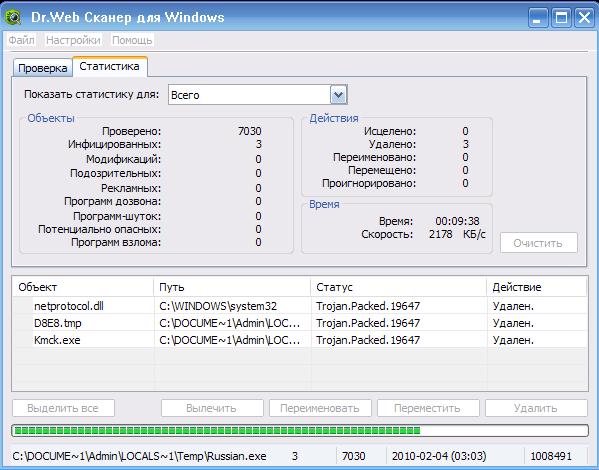The height and width of the screenshot is (470, 599).
Task: Select the netprotocol.dll row
Action: (x=300, y=306)
